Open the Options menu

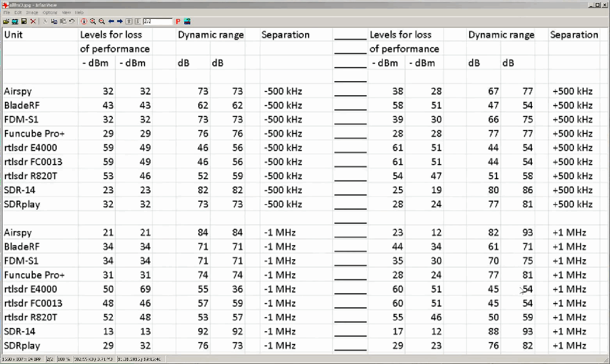[x=50, y=12]
